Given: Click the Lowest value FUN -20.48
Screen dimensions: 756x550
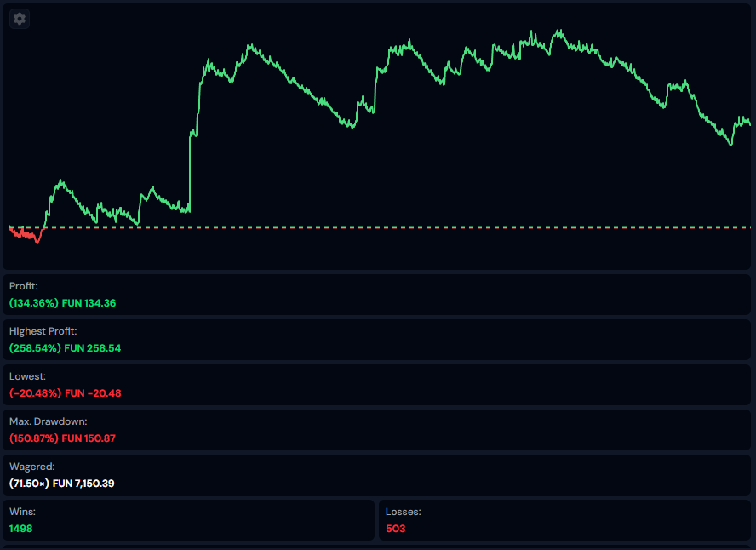Looking at the screenshot, I should [93, 393].
